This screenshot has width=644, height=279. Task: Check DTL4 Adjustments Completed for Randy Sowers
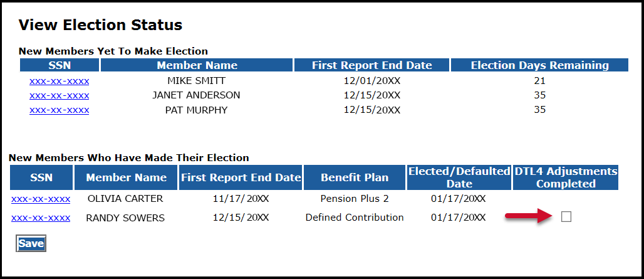click(x=566, y=217)
